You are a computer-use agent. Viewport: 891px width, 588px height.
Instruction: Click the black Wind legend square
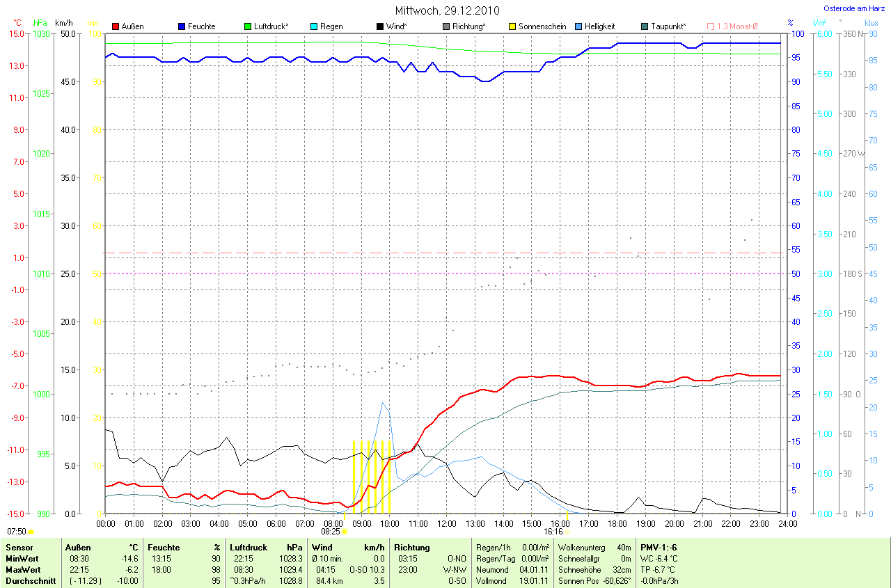tap(380, 26)
